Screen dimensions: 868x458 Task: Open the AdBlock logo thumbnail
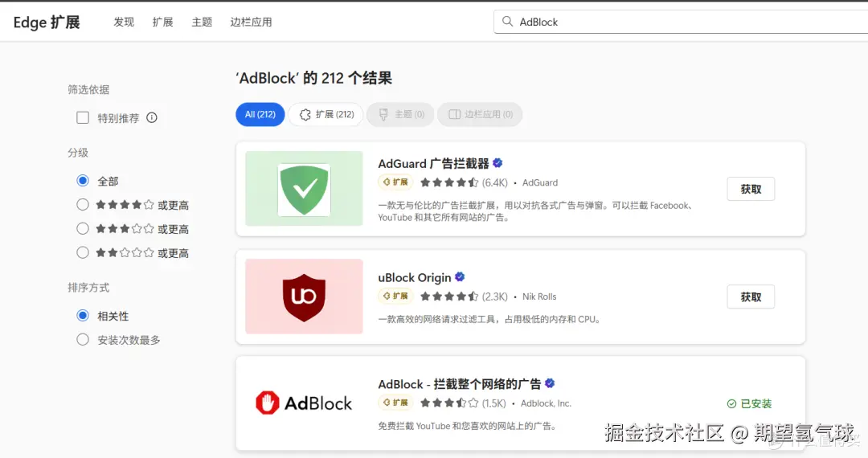pyautogui.click(x=304, y=403)
